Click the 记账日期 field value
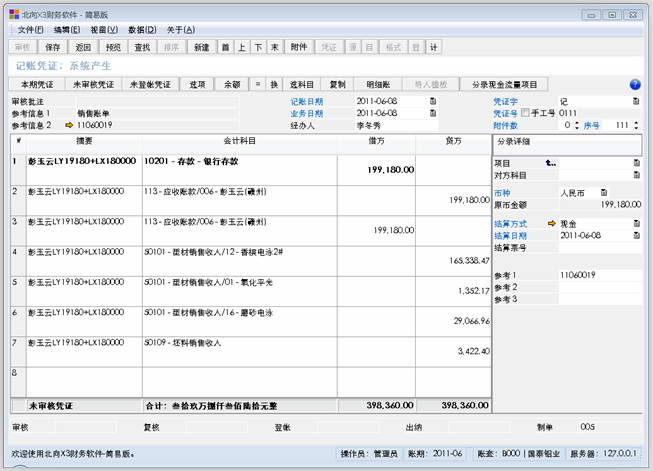Screen dimensions: 653x471 [x=391, y=101]
